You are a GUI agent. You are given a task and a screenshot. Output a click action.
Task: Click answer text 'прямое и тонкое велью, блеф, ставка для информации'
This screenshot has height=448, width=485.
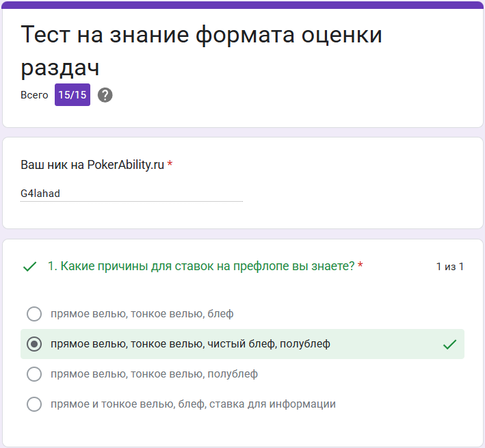193,404
